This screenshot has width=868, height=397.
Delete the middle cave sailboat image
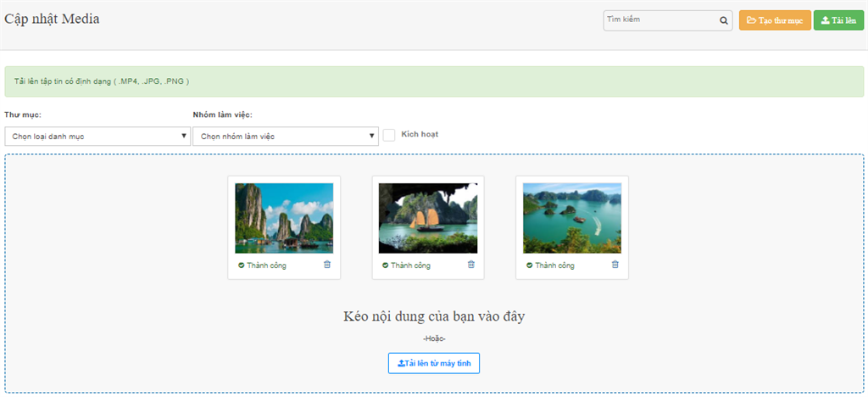[471, 265]
